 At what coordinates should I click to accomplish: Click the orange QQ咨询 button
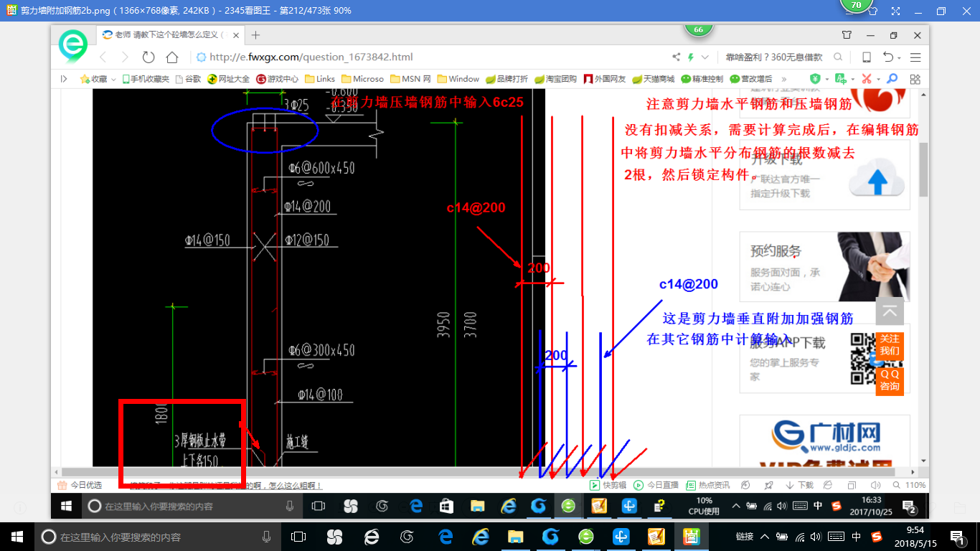(x=890, y=380)
